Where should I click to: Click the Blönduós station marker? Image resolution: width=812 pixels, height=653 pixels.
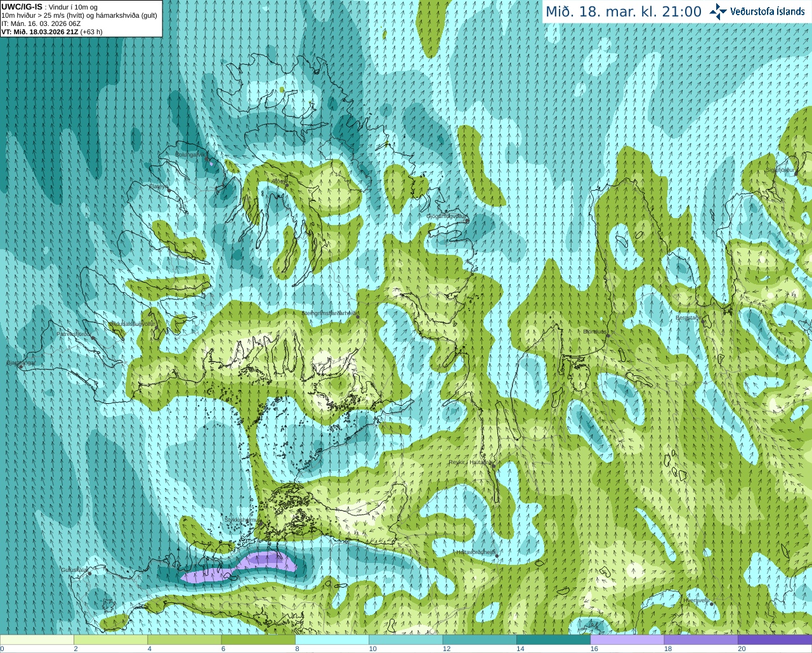607,336
